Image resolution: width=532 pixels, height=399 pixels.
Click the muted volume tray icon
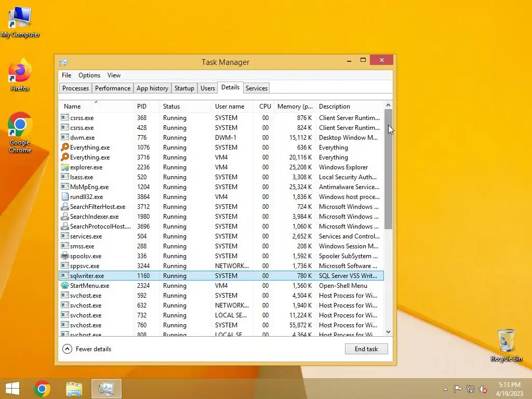click(x=483, y=389)
